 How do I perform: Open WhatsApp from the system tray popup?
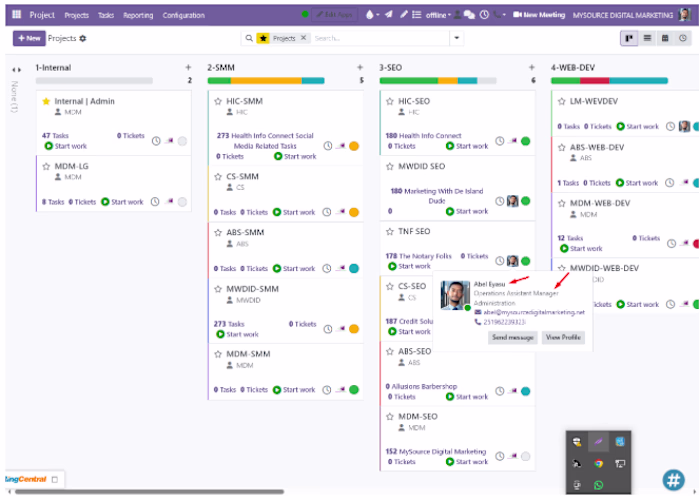click(x=598, y=485)
